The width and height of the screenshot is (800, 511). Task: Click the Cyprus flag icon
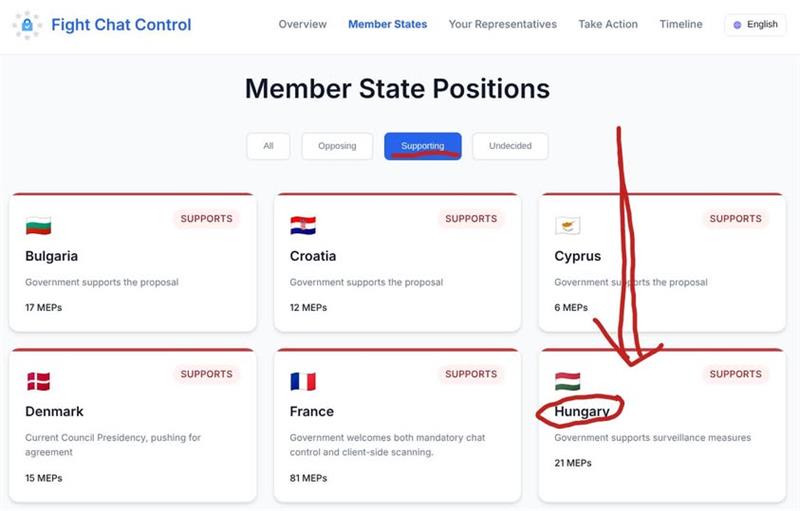point(568,226)
